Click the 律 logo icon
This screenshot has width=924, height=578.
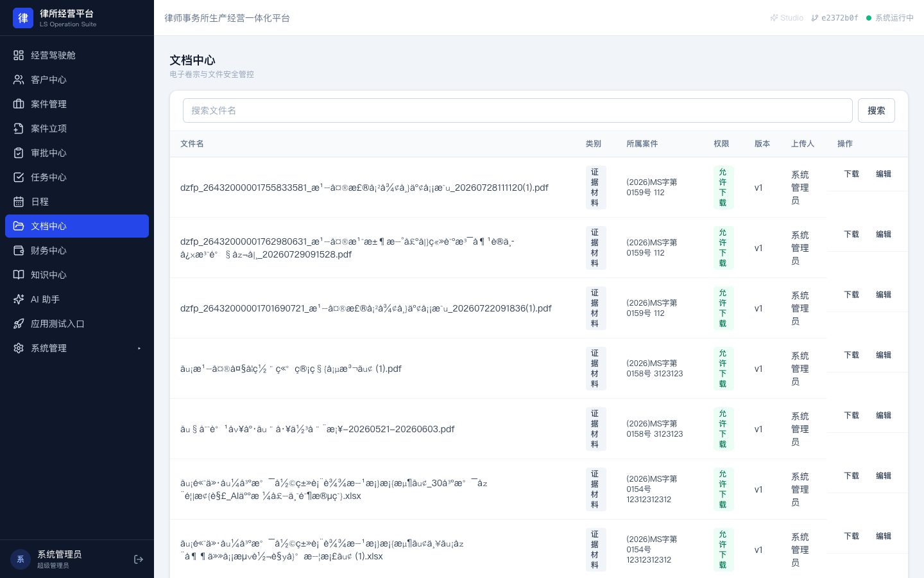[23, 18]
